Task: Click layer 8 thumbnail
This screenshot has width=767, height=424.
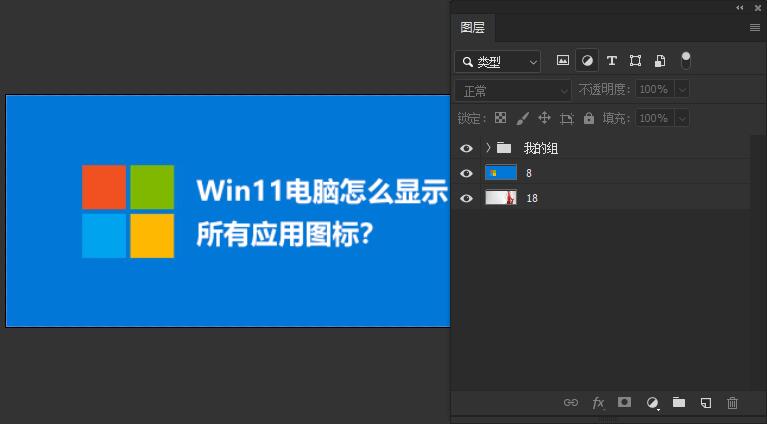Action: coord(501,173)
